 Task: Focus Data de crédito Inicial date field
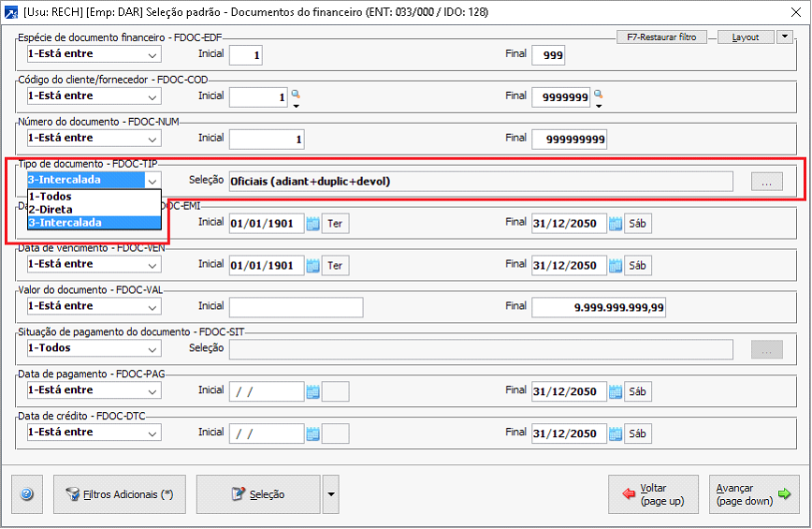point(267,433)
